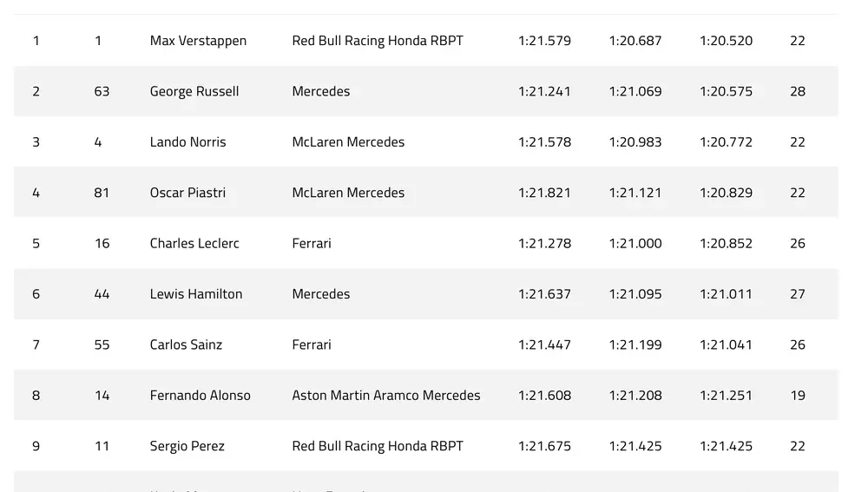Click Ferrari team in Charles Leclerc row

coord(312,244)
